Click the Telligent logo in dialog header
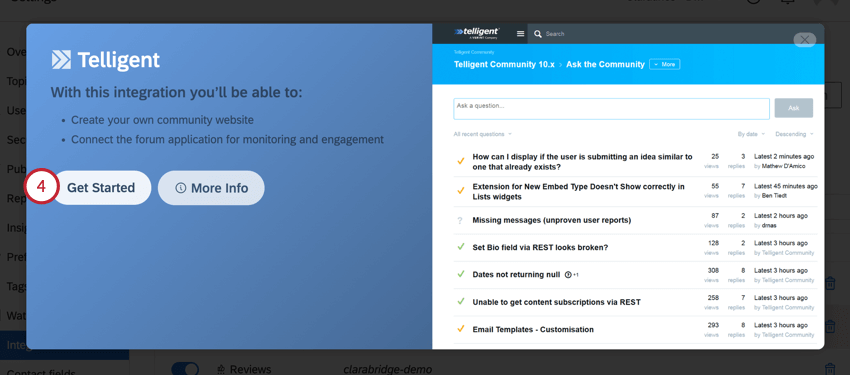The width and height of the screenshot is (850, 375). pos(106,60)
